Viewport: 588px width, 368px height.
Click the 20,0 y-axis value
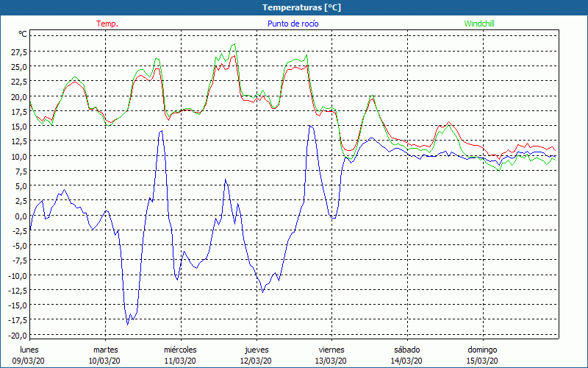click(18, 96)
